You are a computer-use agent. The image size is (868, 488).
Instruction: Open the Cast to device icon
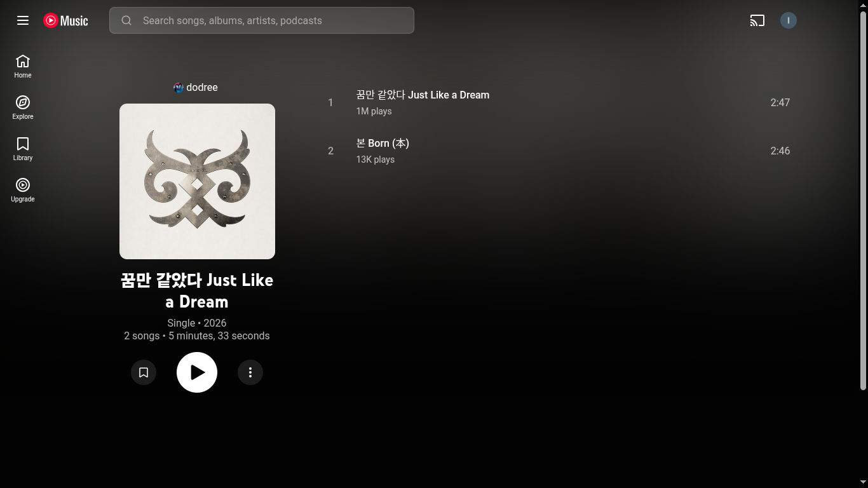[x=757, y=20]
